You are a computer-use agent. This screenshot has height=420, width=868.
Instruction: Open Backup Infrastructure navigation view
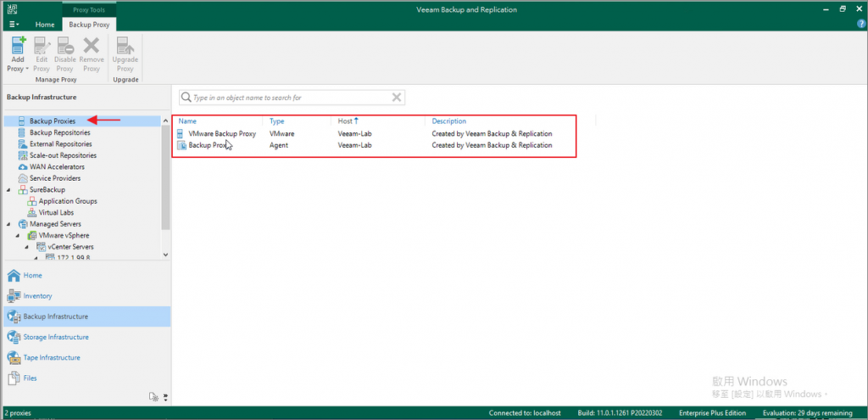coord(86,316)
